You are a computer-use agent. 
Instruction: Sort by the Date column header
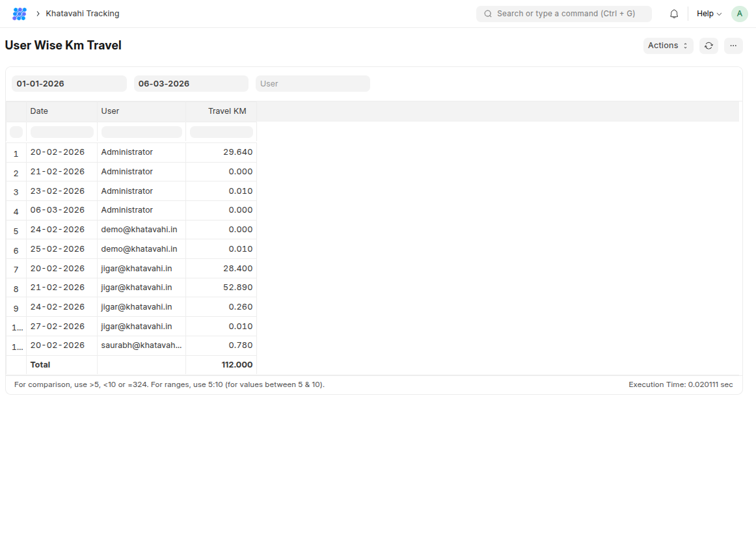[x=62, y=111]
